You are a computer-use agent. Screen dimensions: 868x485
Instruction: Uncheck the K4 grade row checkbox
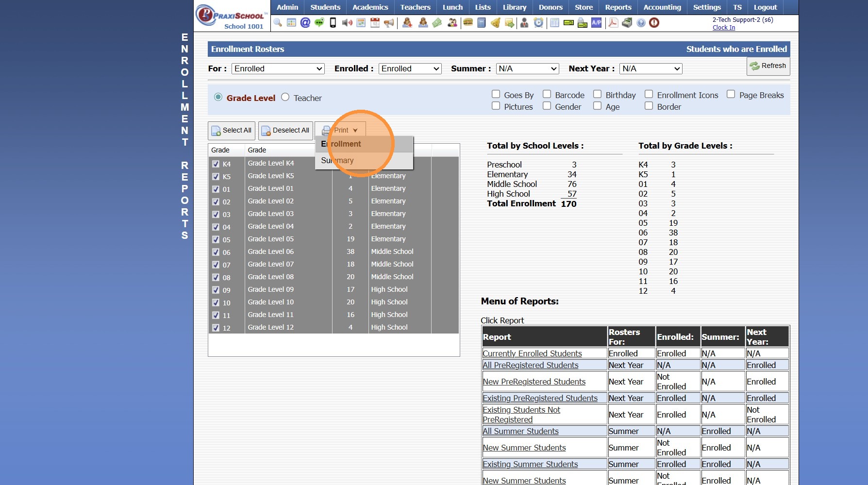coord(216,164)
